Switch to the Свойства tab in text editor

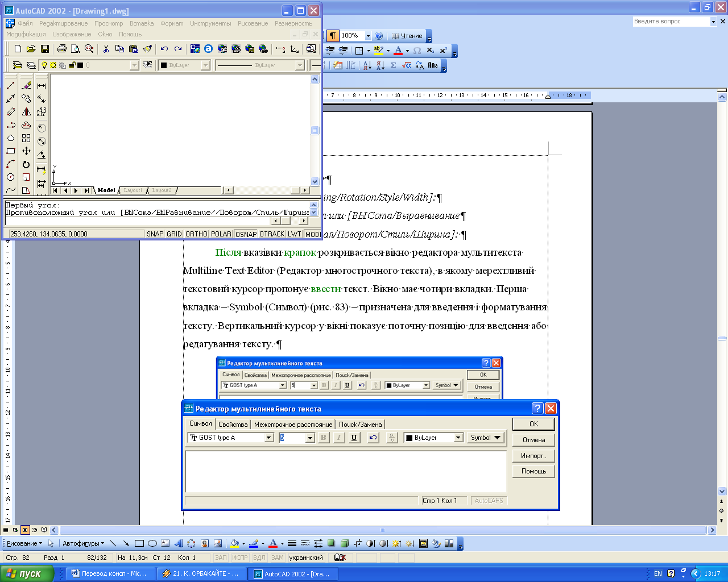pyautogui.click(x=233, y=425)
